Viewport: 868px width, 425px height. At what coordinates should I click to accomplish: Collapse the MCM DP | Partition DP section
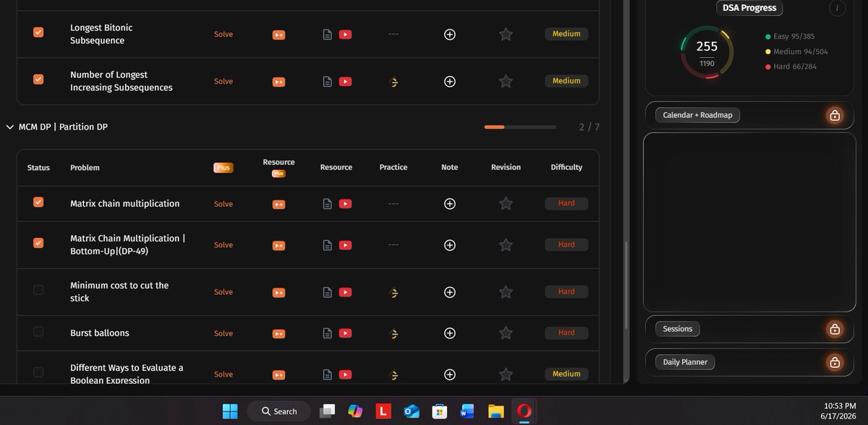tap(10, 127)
